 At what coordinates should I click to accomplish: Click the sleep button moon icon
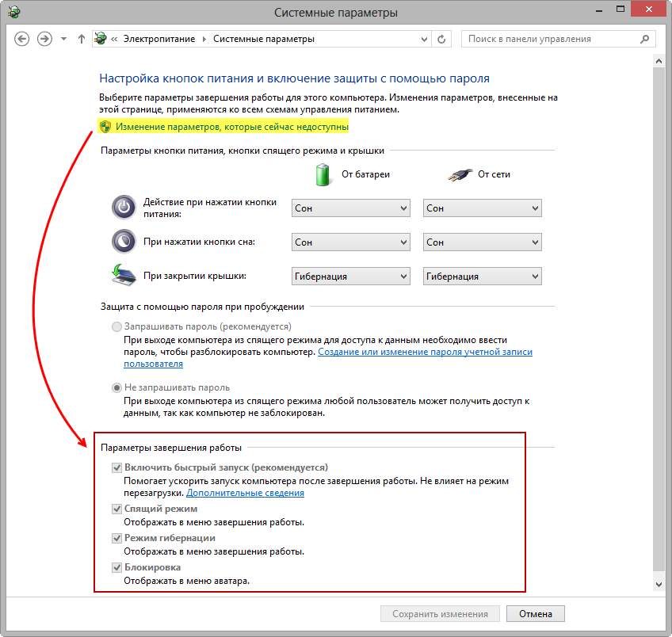pyautogui.click(x=124, y=242)
